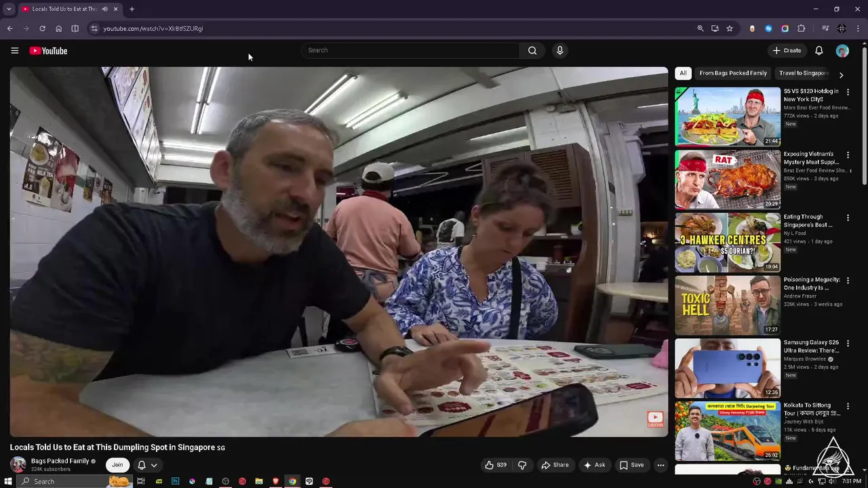
Task: Toggle the browser side panel
Action: (75, 28)
